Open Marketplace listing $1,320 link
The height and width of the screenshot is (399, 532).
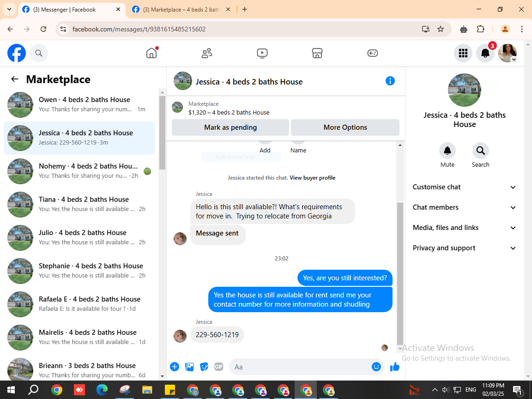[229, 113]
